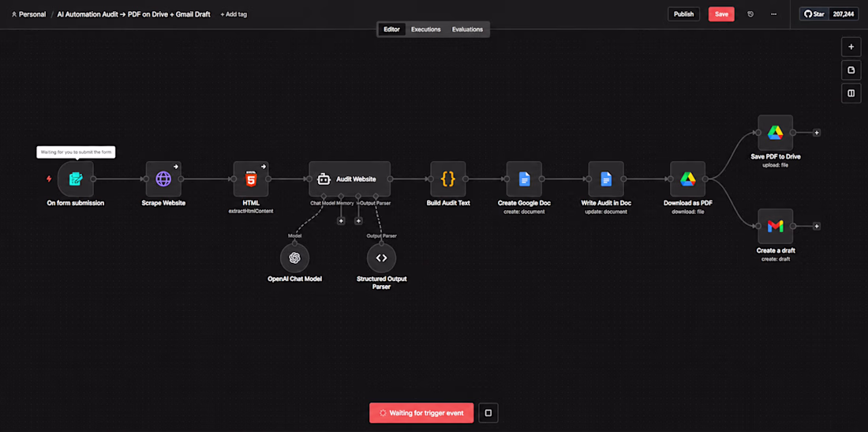Select the Scrape Website globe node
868x432 pixels.
coord(163,179)
